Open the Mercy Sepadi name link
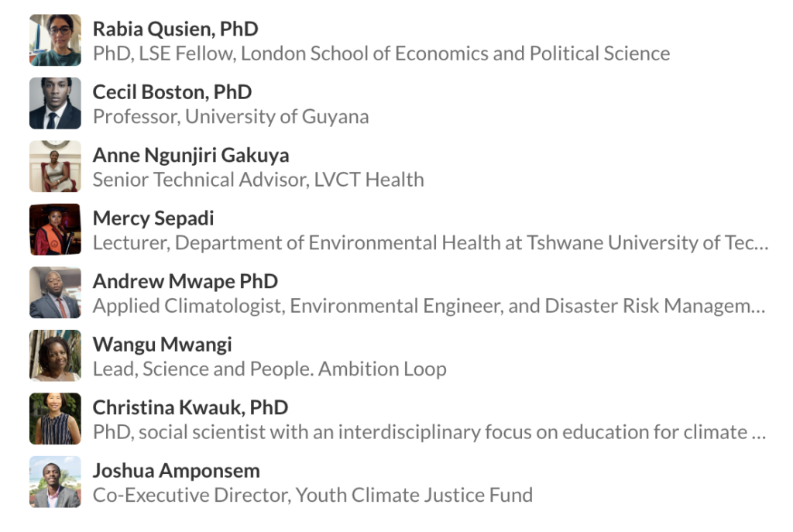Viewport: 793px width, 532px height. pyautogui.click(x=153, y=218)
